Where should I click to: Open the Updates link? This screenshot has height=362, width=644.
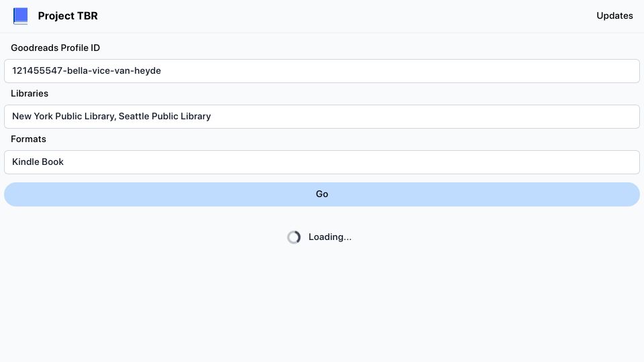coord(614,15)
